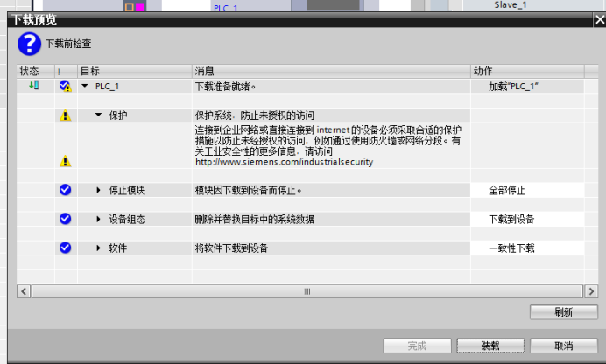Click the scroll left arrow
Image resolution: width=606 pixels, height=364 pixels.
click(24, 291)
